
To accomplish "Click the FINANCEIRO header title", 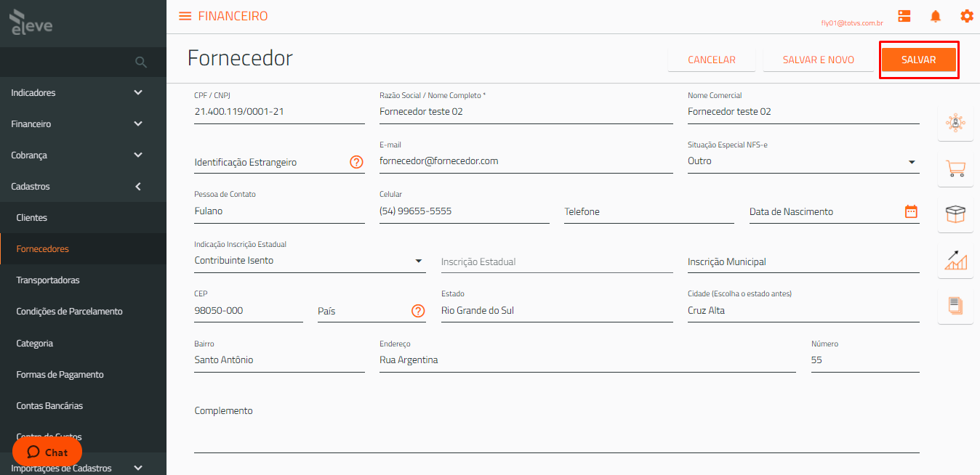I will click(x=233, y=16).
